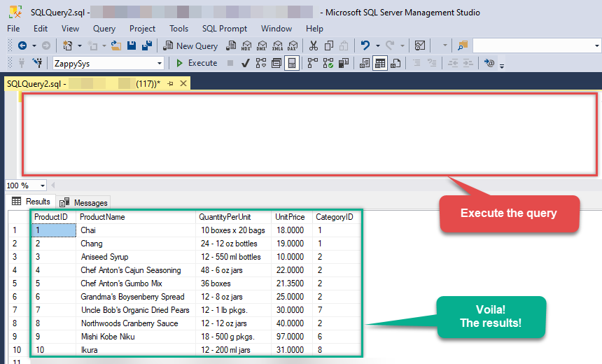Toggle Include Live Query Statistics
The width and height of the screenshot is (602, 364).
pyautogui.click(x=328, y=63)
